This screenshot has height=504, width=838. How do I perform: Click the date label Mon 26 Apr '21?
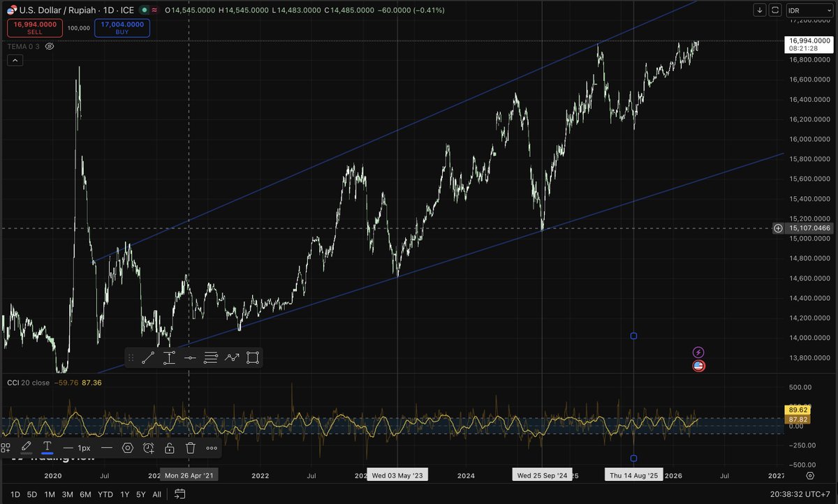[x=189, y=475]
